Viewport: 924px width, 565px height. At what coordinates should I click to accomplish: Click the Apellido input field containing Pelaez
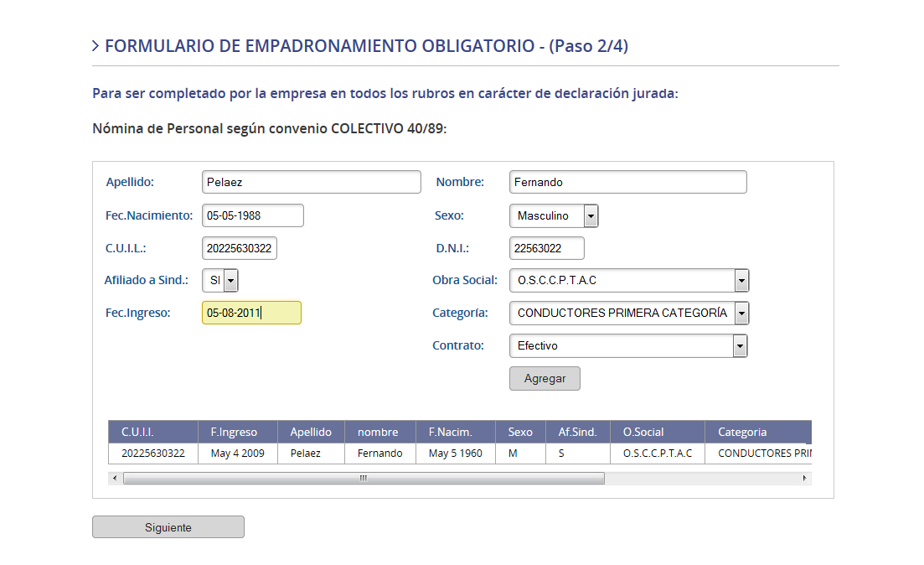pyautogui.click(x=311, y=182)
